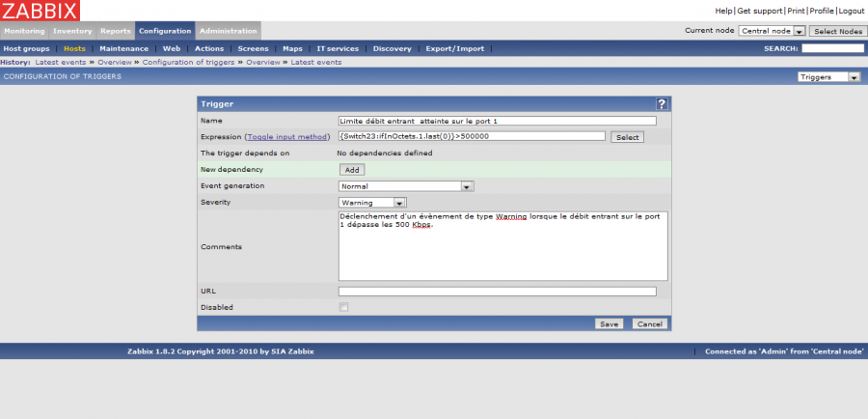The height and width of the screenshot is (419, 868).
Task: Click the Select Nodes button
Action: (x=838, y=31)
